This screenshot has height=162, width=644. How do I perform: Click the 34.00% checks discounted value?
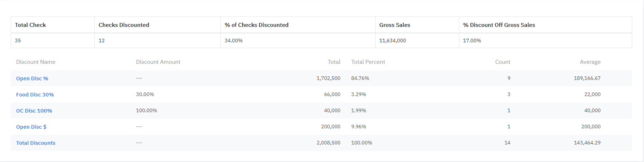click(233, 41)
